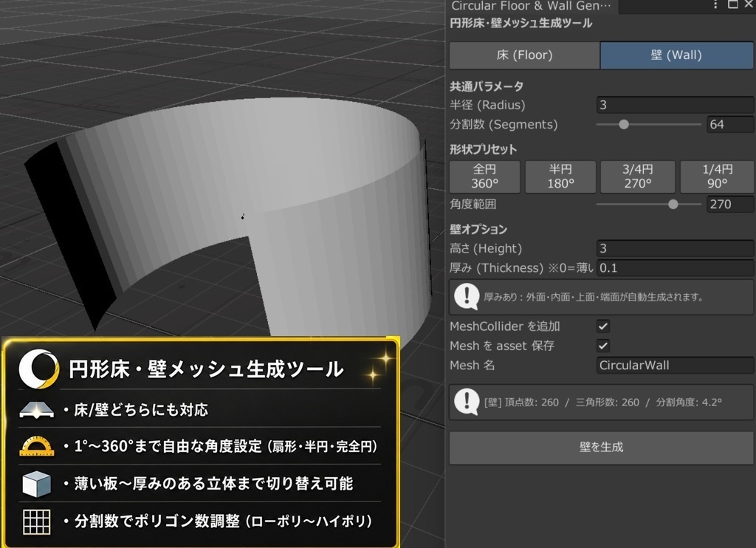The image size is (756, 548).
Task: Click banner text 床/壁どちらにも対応
Action: tap(141, 410)
